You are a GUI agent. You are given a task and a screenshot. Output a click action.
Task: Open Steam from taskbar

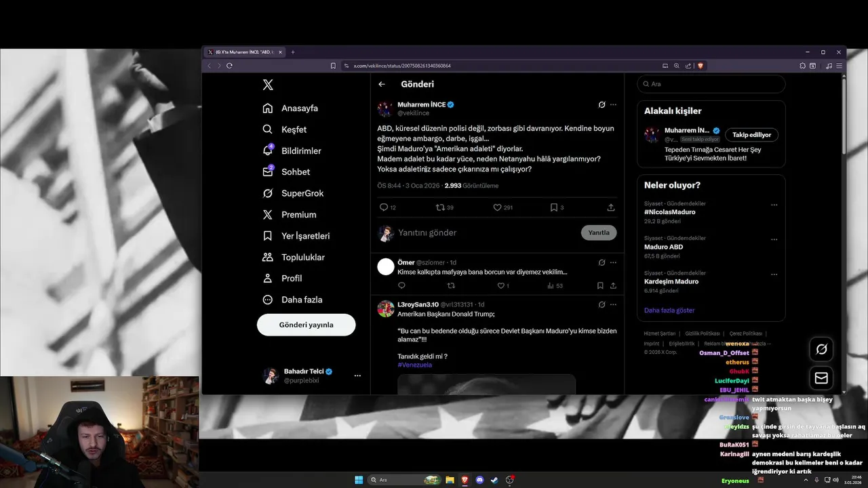[495, 480]
